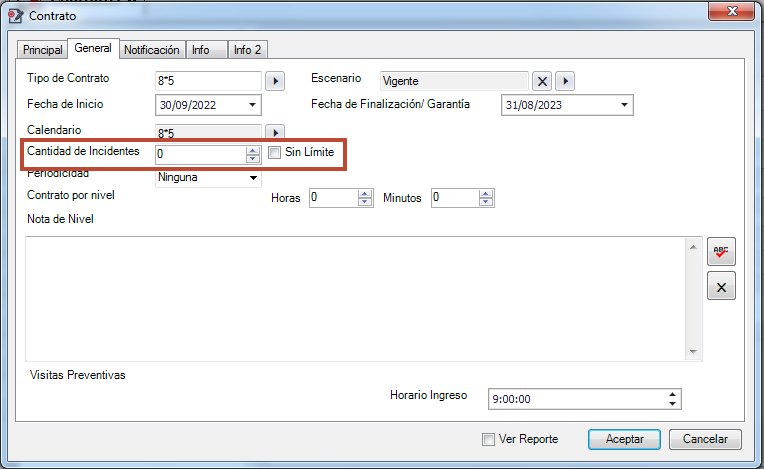Toggle the Ver Reporte checkbox
Viewport: 764px width, 469px height.
coord(488,439)
